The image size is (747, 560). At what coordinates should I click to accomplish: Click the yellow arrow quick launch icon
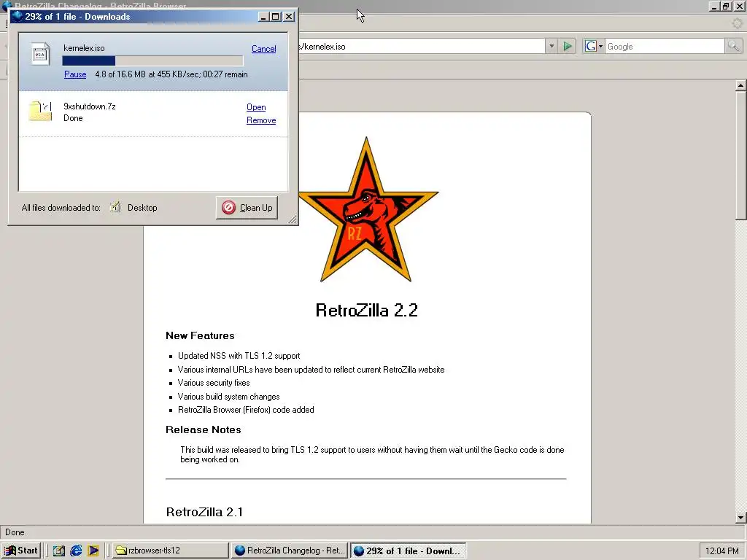tap(93, 551)
